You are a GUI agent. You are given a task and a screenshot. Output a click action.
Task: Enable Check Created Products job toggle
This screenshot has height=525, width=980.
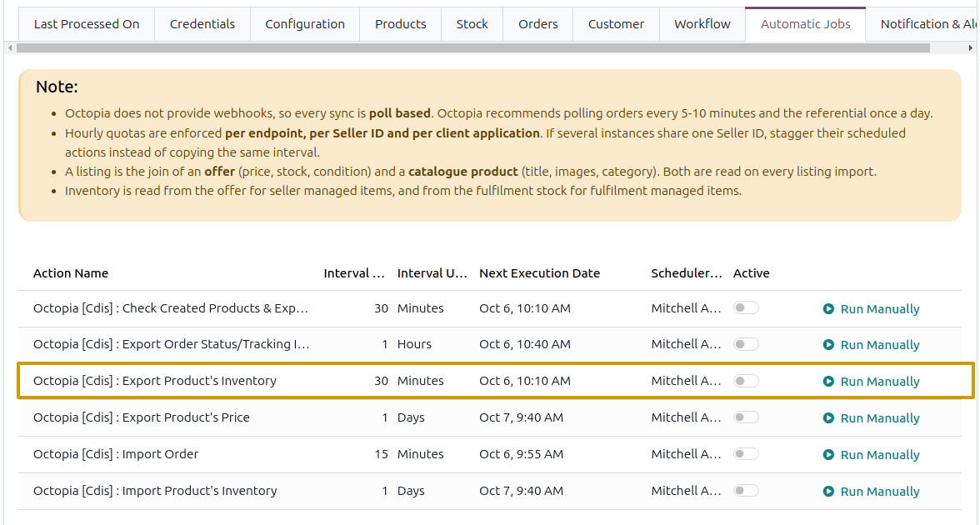746,307
